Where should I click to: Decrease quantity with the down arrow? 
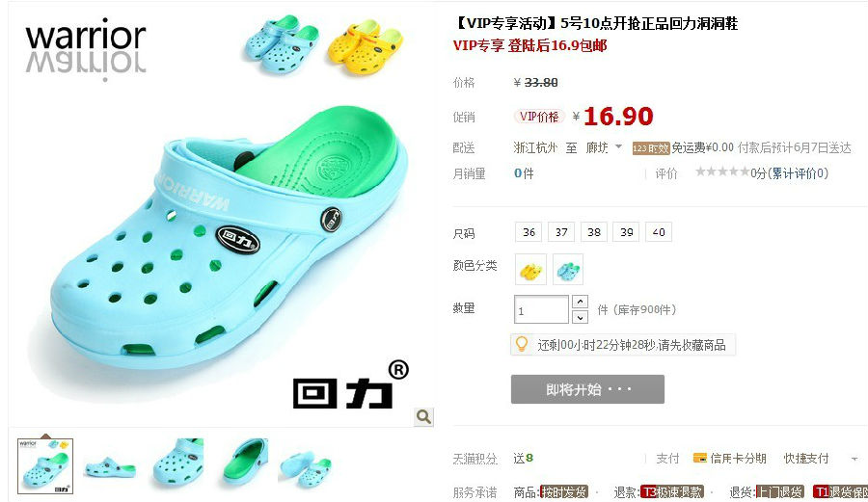pos(580,317)
